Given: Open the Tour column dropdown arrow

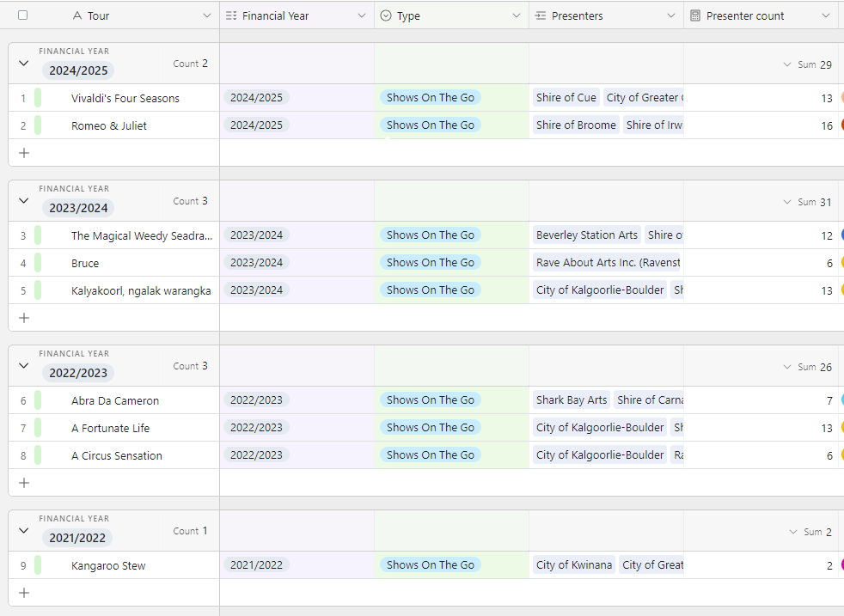Looking at the screenshot, I should pyautogui.click(x=206, y=15).
